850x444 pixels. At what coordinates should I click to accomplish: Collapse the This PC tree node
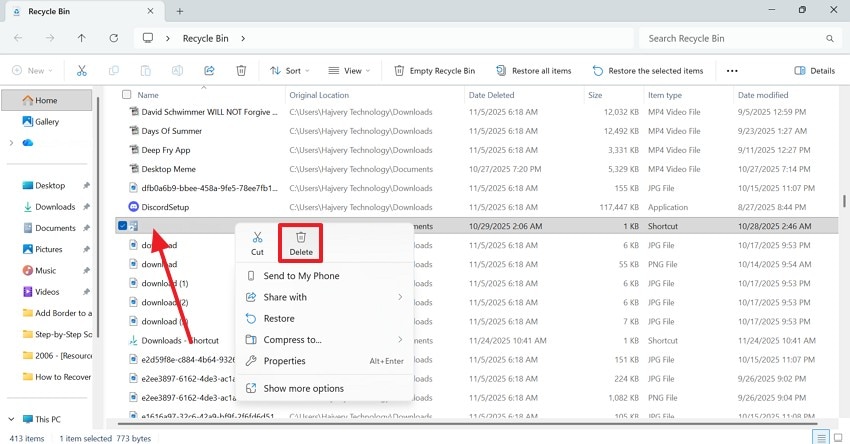11,419
